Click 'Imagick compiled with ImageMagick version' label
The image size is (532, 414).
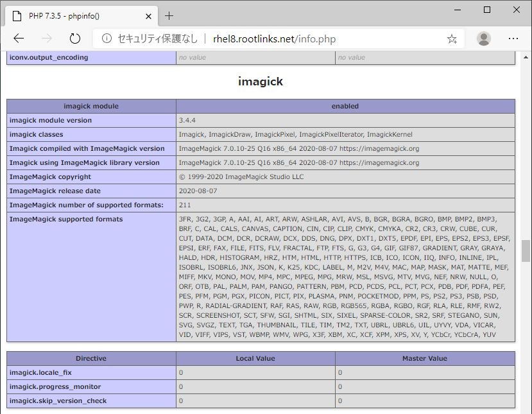coord(87,149)
